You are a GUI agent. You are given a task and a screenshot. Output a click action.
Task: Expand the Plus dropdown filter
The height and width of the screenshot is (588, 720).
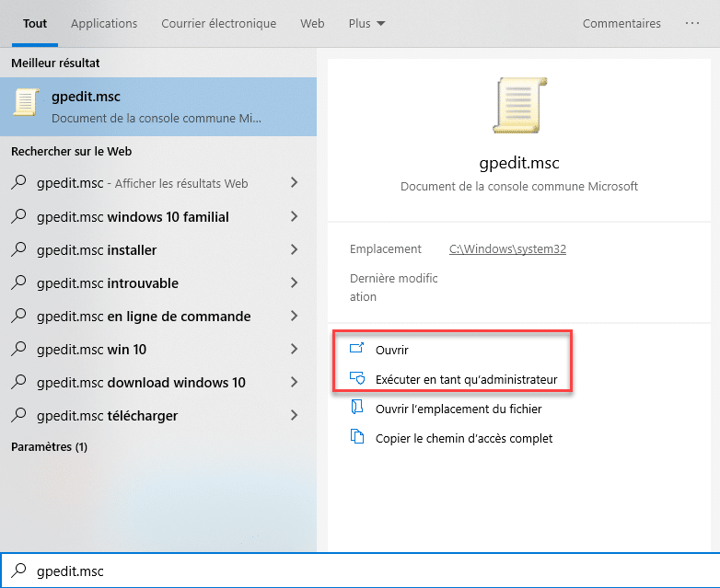pyautogui.click(x=367, y=24)
